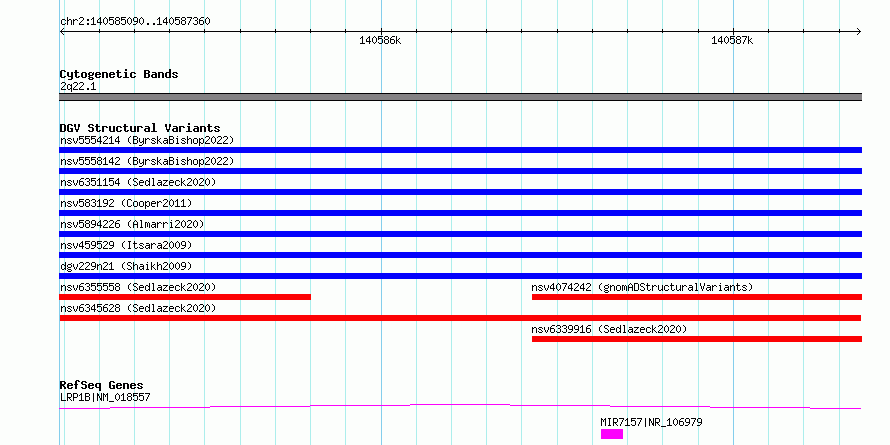Click the long red bar for nsv6345628
Screen dimensions: 890x445
pyautogui.click(x=460, y=318)
